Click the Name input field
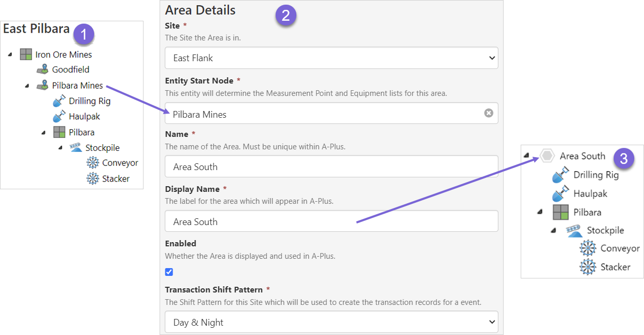This screenshot has width=644, height=335. (x=331, y=166)
